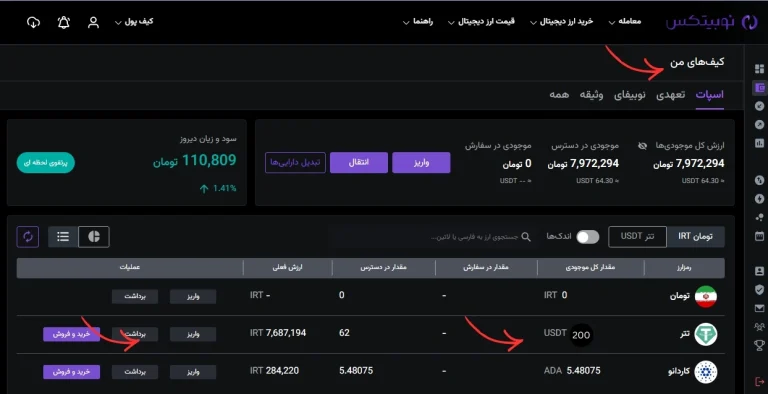Click the search magnifier icon

[526, 237]
